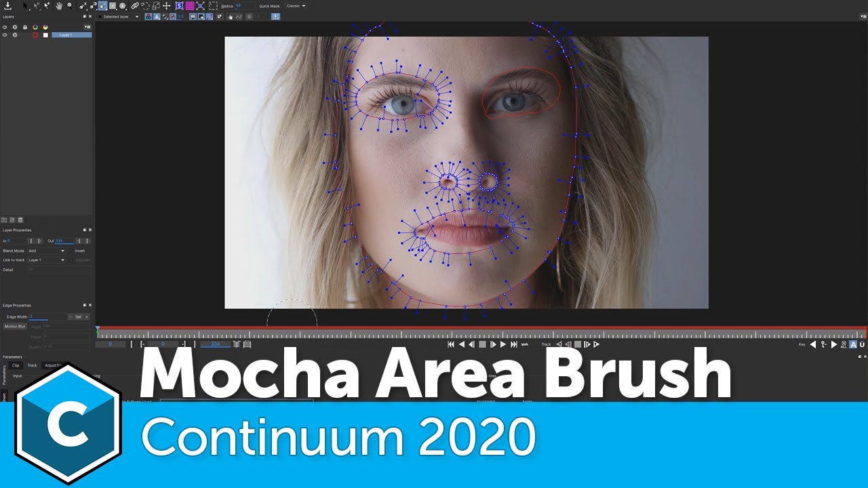The width and height of the screenshot is (868, 488).
Task: Select the rectangle shape tool
Action: [x=113, y=5]
